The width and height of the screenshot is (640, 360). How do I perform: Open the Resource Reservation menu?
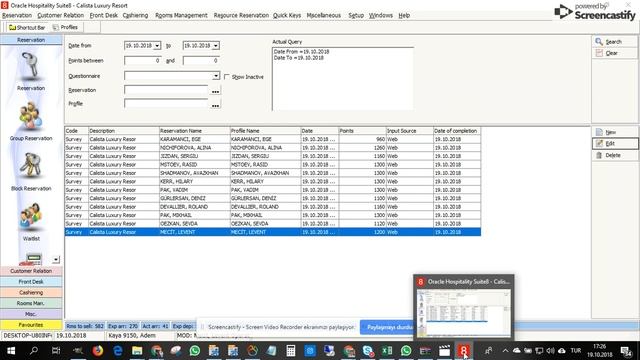(241, 15)
